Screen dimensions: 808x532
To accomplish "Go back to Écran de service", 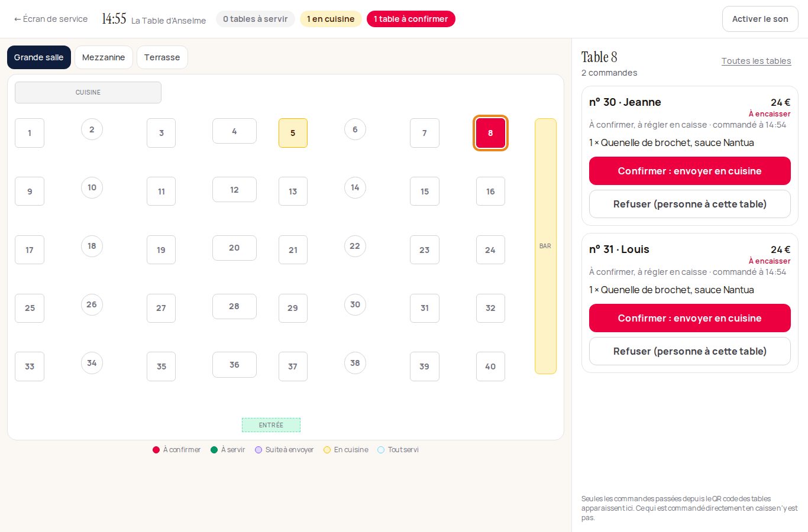I will coord(51,19).
